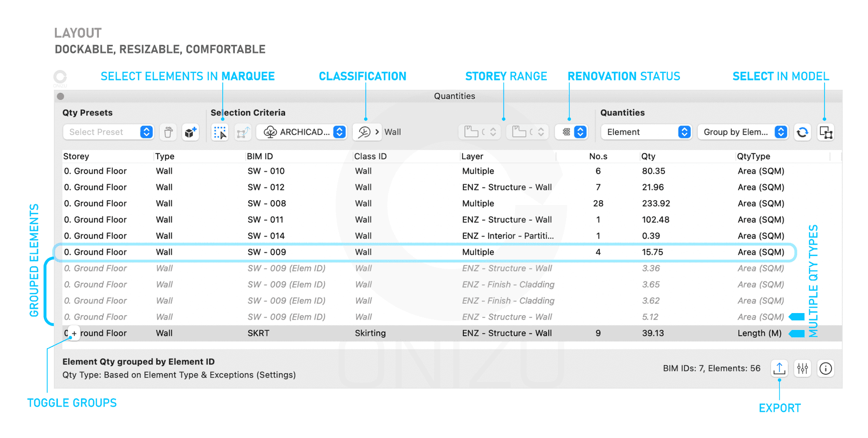Open the ARCHICAD classification dropdown
Screen dimensions: 868x438
pos(301,132)
